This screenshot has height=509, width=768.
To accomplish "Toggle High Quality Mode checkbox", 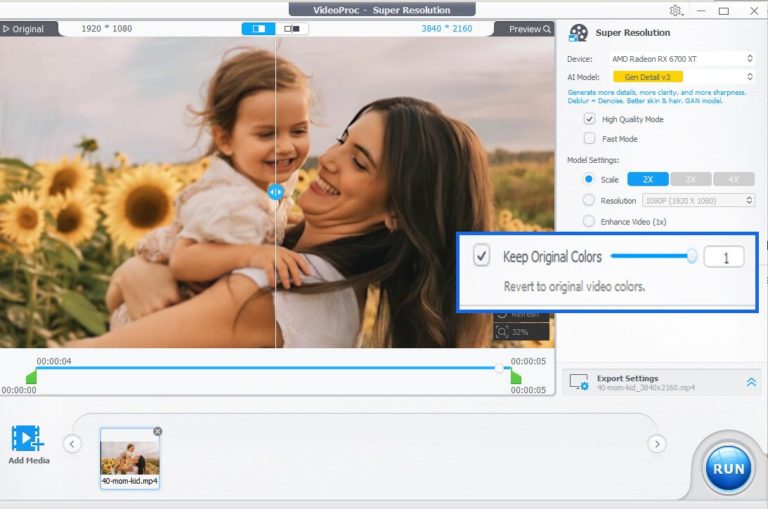I will [x=589, y=119].
